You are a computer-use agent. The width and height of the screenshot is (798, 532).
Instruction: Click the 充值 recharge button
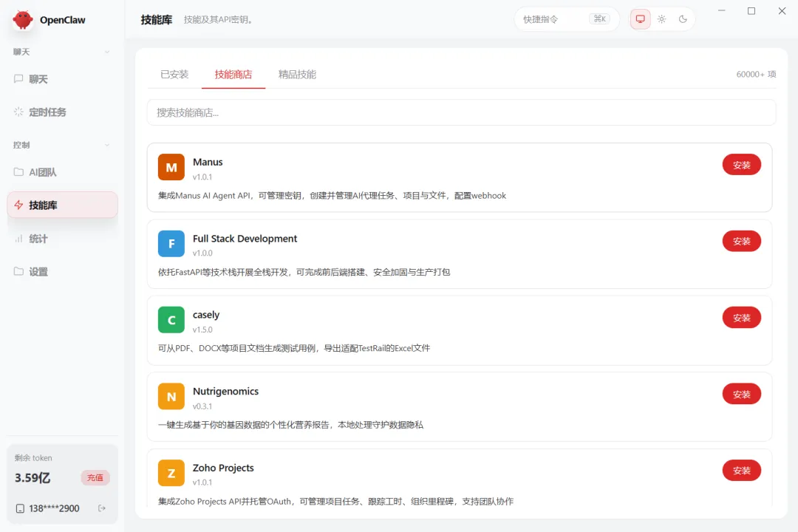click(x=95, y=477)
